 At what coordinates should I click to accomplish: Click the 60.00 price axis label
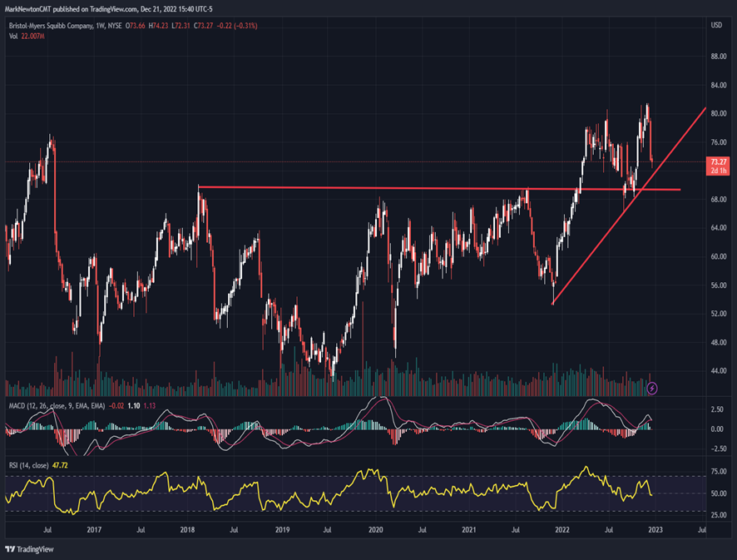[x=719, y=257]
